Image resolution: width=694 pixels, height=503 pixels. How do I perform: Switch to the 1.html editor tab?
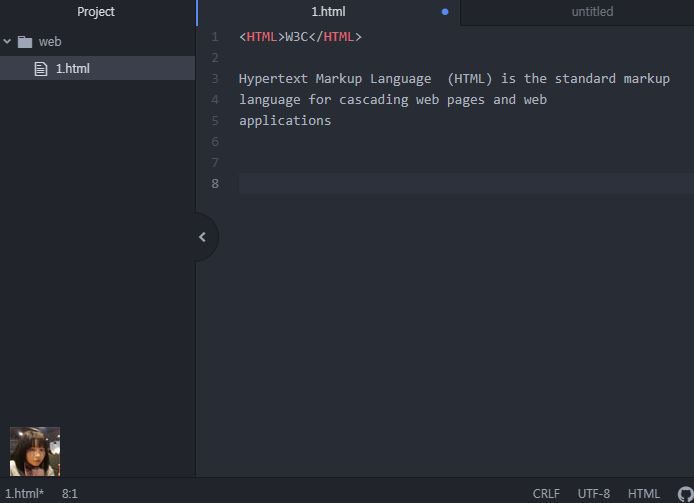328,12
